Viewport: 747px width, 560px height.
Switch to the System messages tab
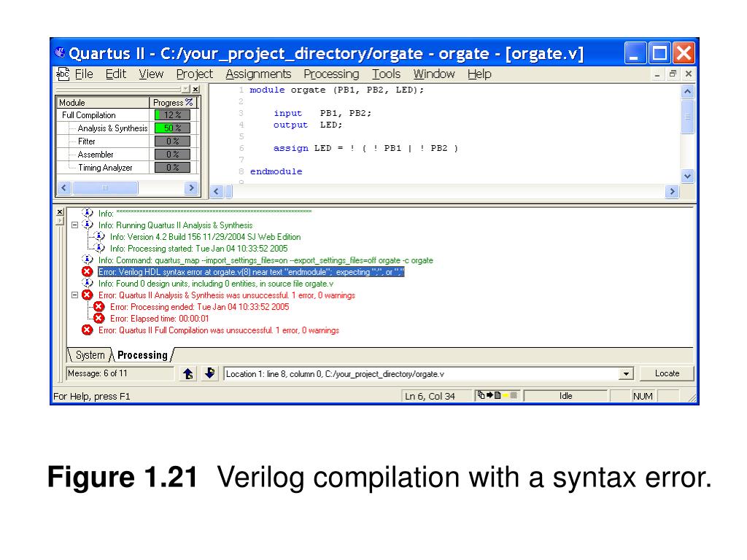tap(90, 355)
